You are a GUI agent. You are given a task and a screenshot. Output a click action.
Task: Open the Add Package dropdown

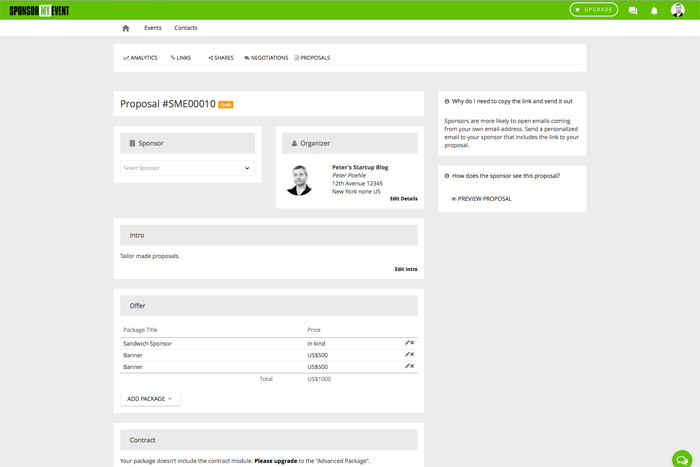[x=150, y=399]
